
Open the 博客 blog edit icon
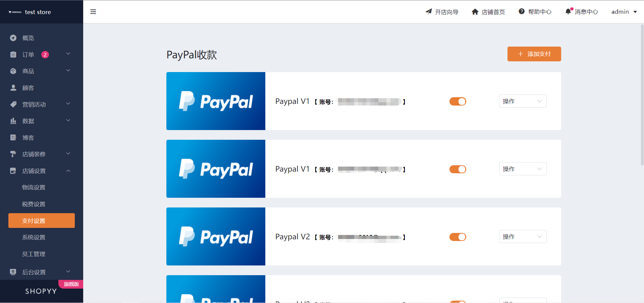point(13,137)
